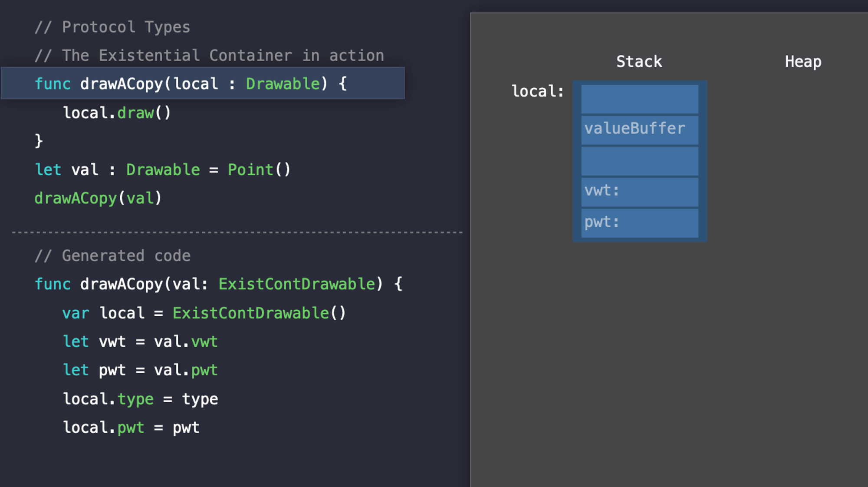Select the 'valueBuffer' stack cell
Screen dimensions: 868x487
640,130
